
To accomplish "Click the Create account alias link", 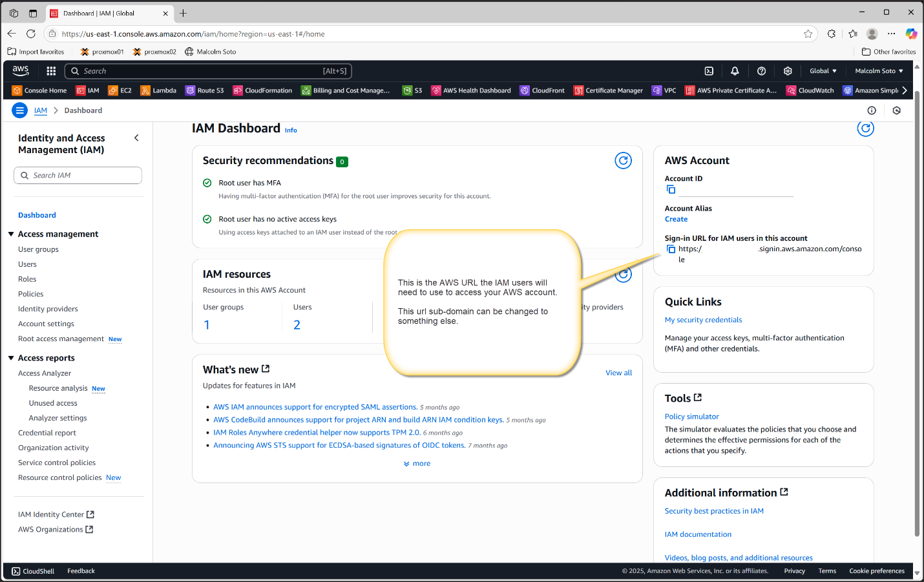I will [676, 220].
